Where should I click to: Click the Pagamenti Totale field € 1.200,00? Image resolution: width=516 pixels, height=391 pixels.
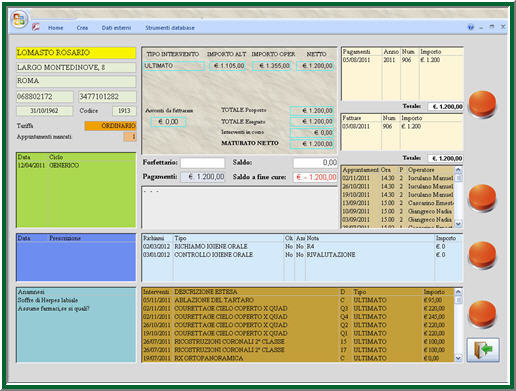tap(446, 107)
